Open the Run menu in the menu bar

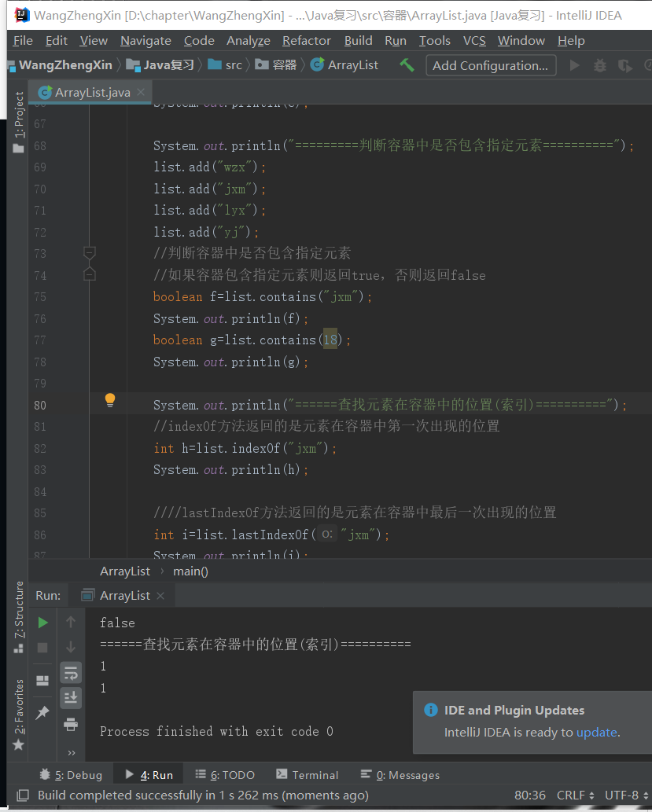point(396,40)
